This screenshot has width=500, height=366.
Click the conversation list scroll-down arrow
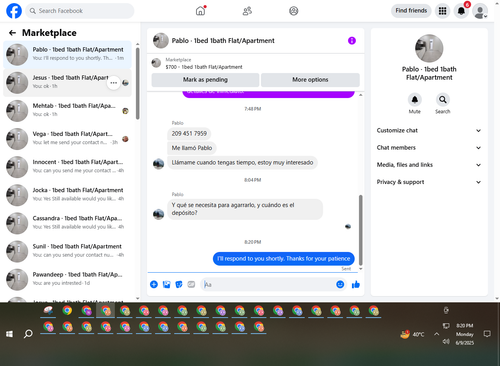coord(137,298)
